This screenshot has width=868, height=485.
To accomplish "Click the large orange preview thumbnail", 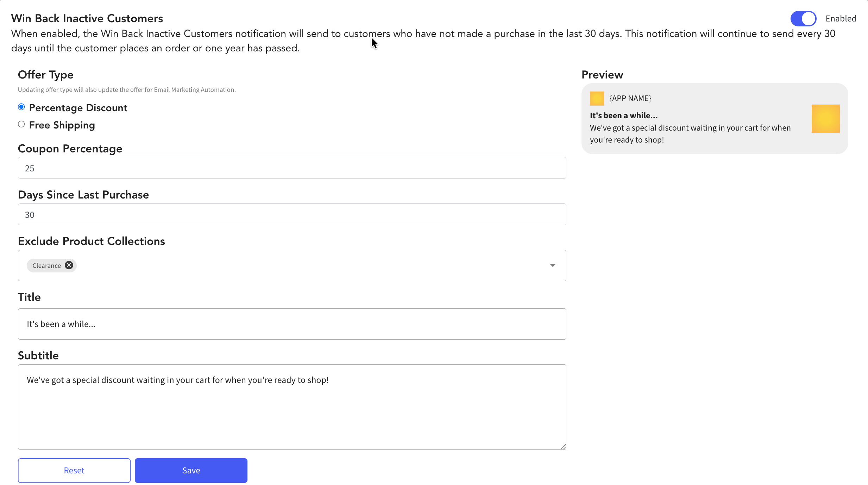I will (x=825, y=119).
